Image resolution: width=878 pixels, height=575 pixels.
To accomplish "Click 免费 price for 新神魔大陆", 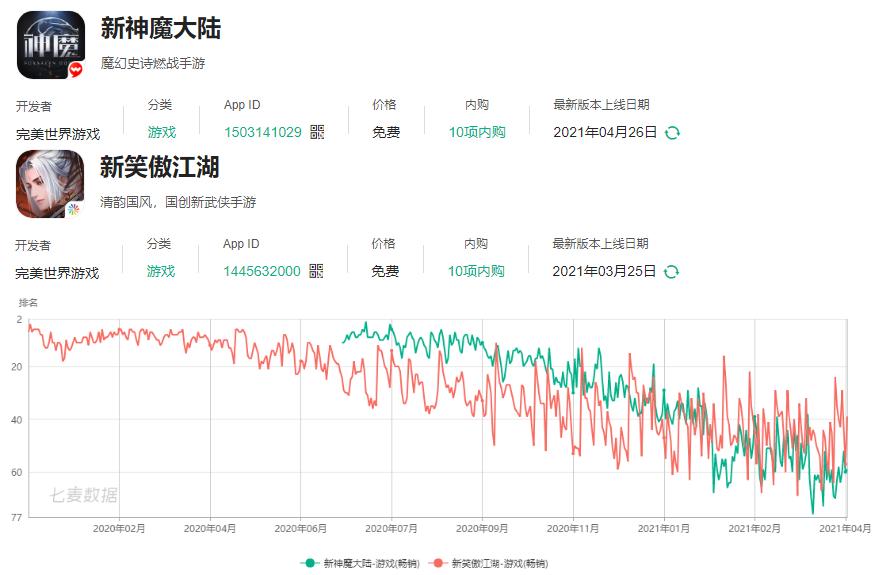I will click(386, 133).
